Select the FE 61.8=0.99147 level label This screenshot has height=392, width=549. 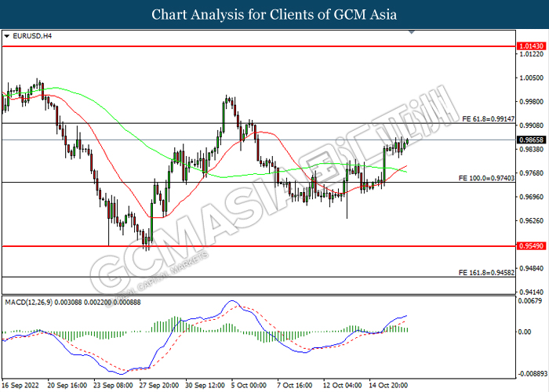pos(489,119)
